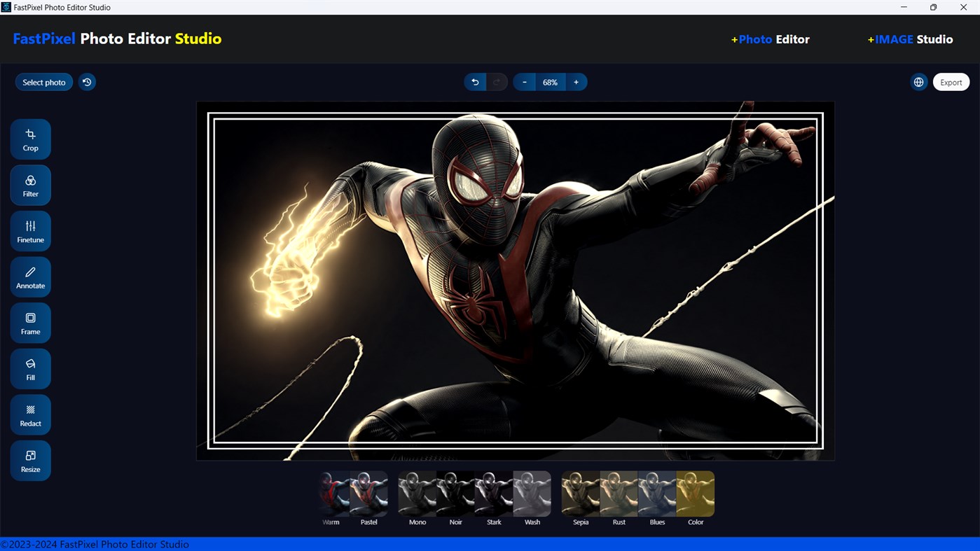The height and width of the screenshot is (551, 980).
Task: Close the FastPixel window
Action: click(963, 7)
